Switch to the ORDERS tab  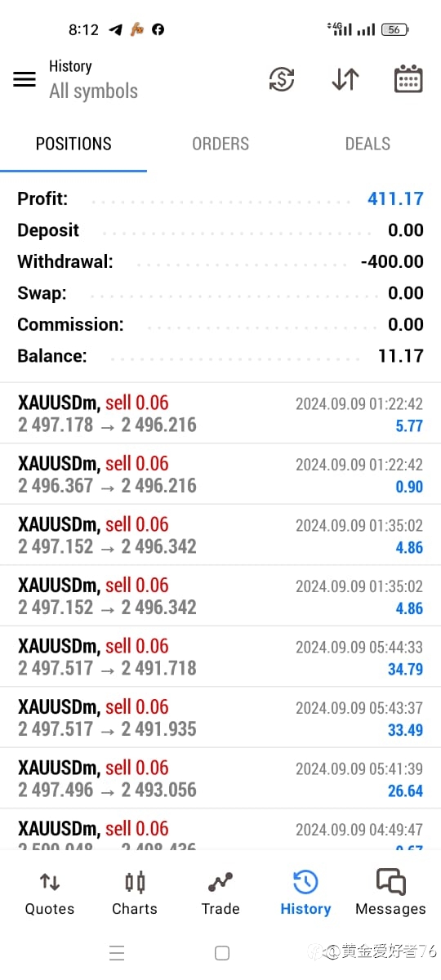coord(220,144)
